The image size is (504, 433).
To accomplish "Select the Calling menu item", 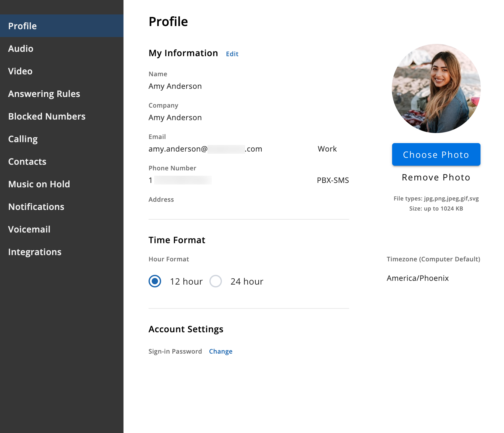I will [62, 139].
